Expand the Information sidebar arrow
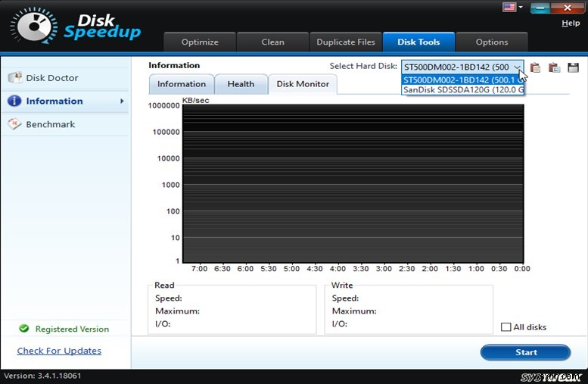 coord(122,101)
